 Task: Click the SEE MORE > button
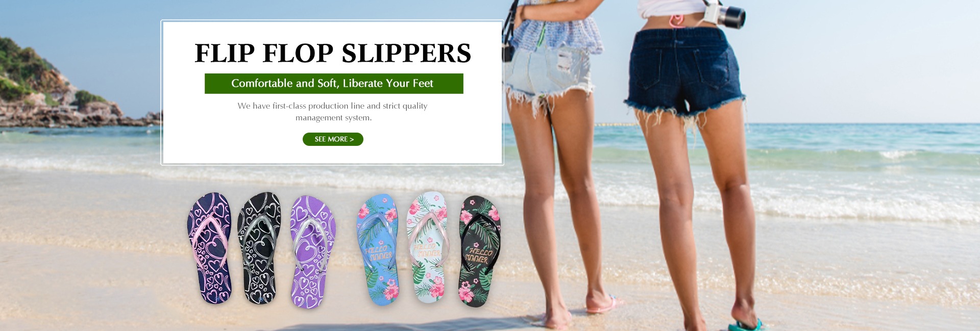point(333,139)
